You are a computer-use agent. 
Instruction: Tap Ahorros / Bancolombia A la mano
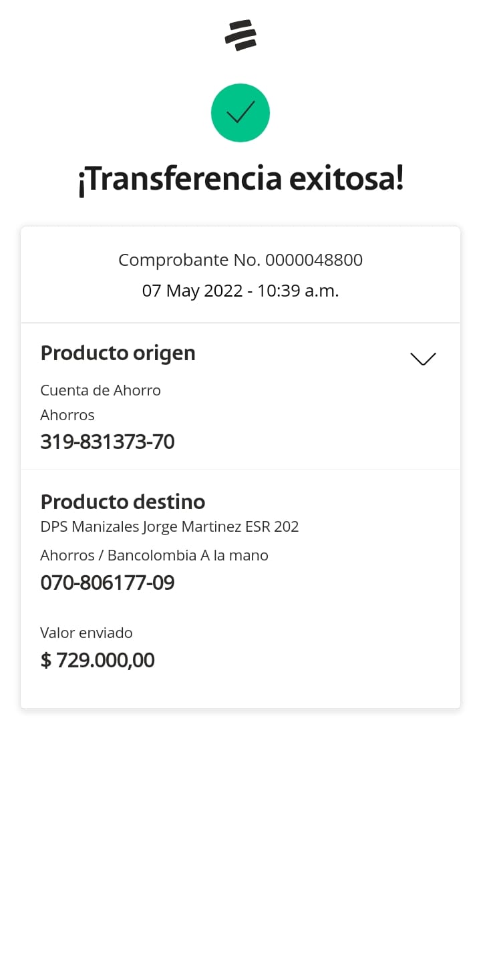[154, 555]
